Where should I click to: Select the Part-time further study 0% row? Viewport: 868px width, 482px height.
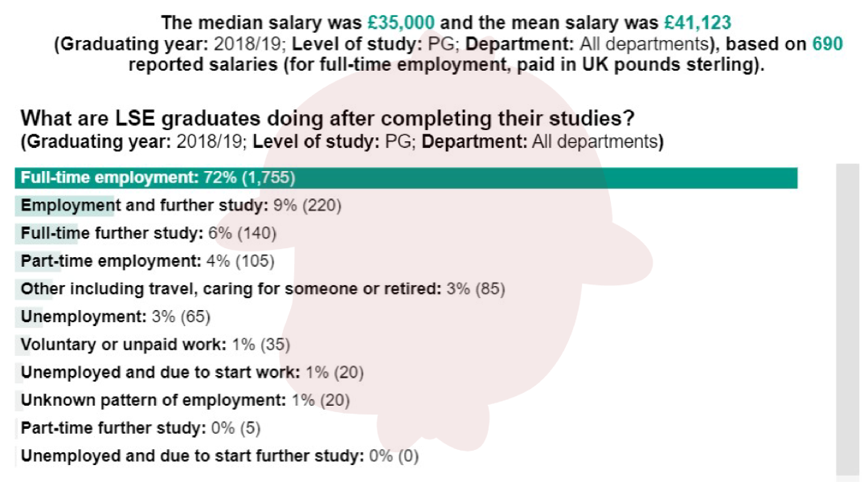point(141,428)
